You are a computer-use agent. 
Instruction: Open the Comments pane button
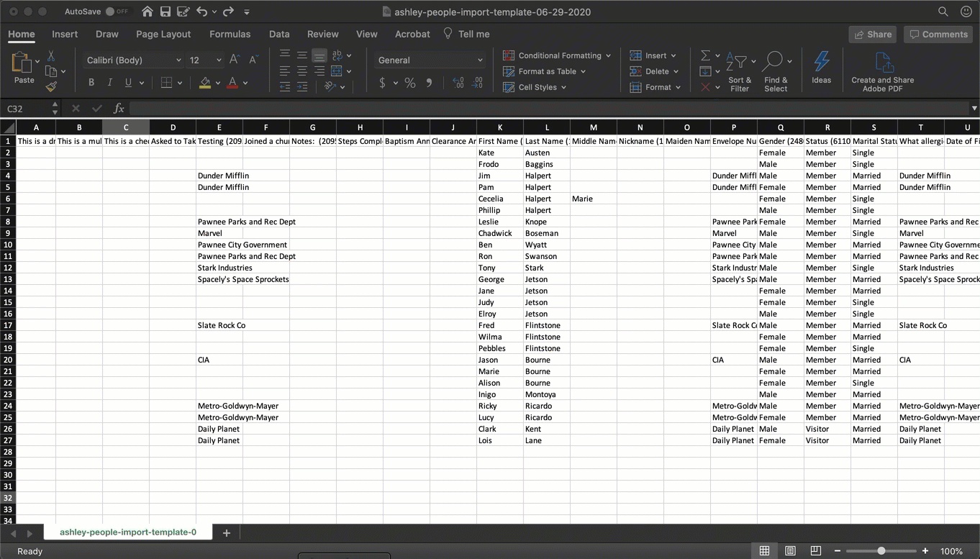939,34
